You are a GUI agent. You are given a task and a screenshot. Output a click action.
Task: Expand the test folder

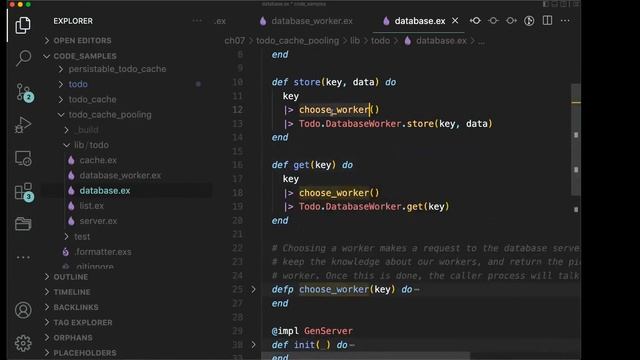[82, 236]
